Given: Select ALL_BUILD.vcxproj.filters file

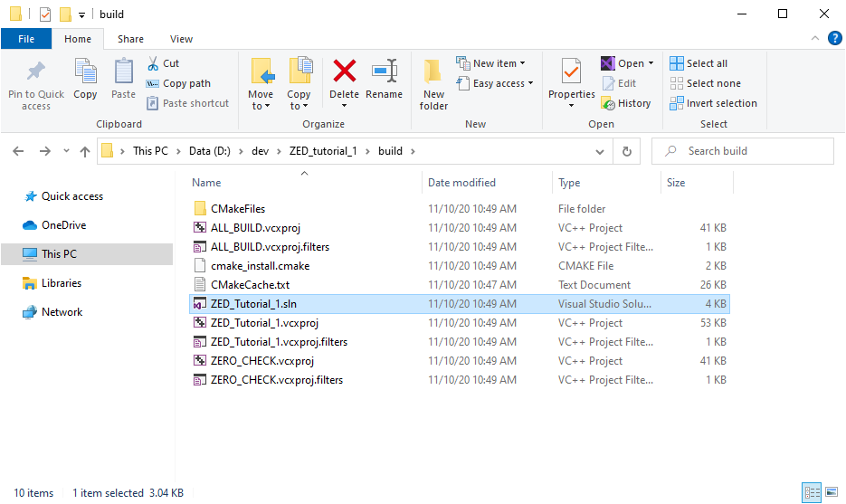Looking at the screenshot, I should tap(459, 247).
